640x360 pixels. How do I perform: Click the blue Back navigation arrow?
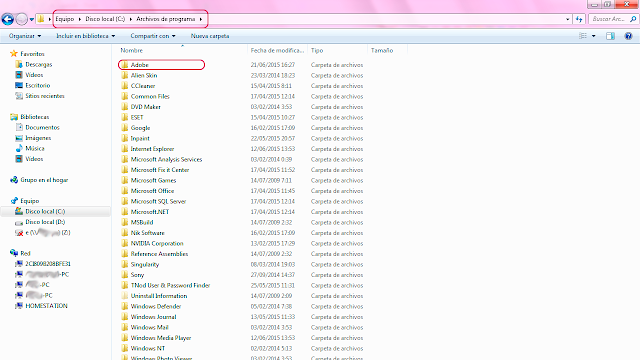8,19
